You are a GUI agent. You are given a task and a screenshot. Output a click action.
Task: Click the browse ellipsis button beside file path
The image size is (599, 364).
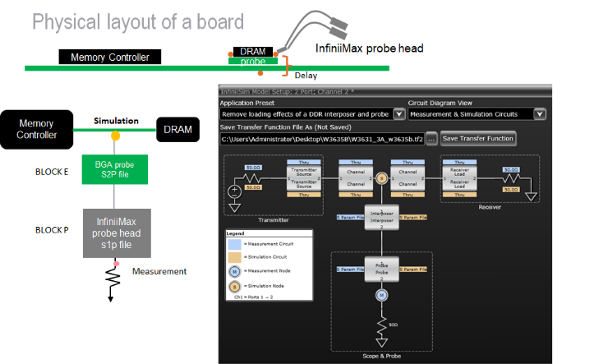(x=431, y=140)
